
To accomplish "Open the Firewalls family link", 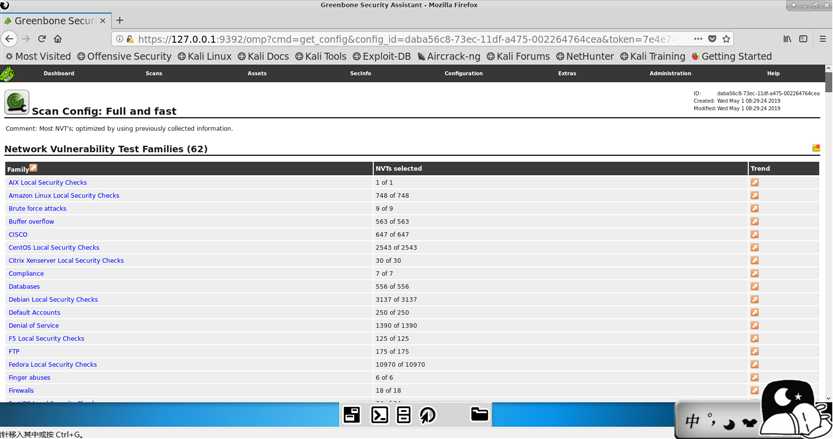I will point(21,391).
